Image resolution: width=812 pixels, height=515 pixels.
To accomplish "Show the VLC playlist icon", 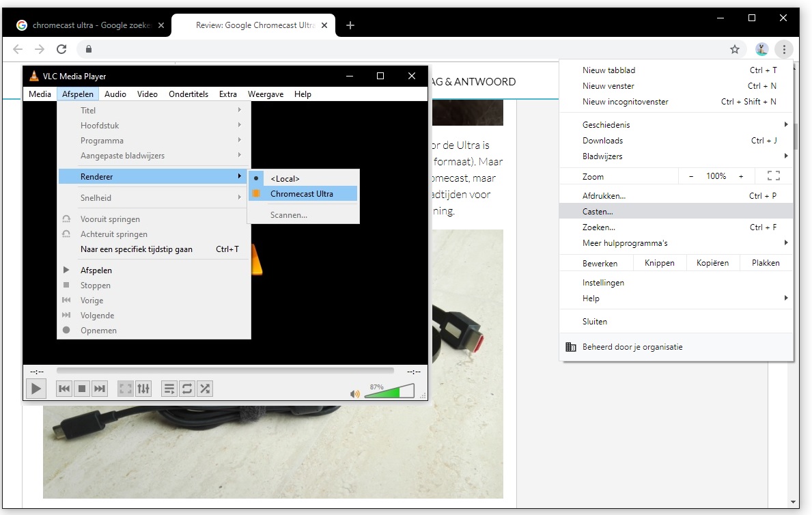I will point(169,389).
